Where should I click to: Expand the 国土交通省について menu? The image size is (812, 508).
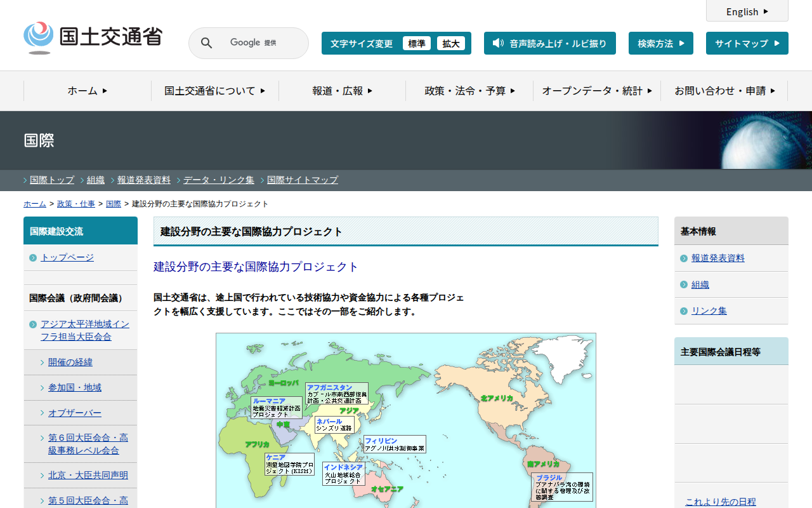coord(214,91)
